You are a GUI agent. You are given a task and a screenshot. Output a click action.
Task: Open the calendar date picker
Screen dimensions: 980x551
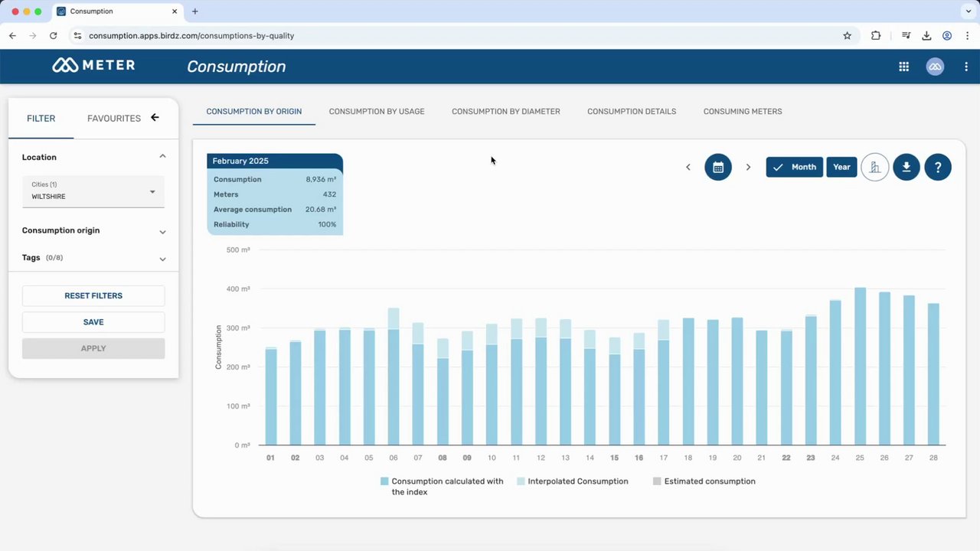point(718,167)
